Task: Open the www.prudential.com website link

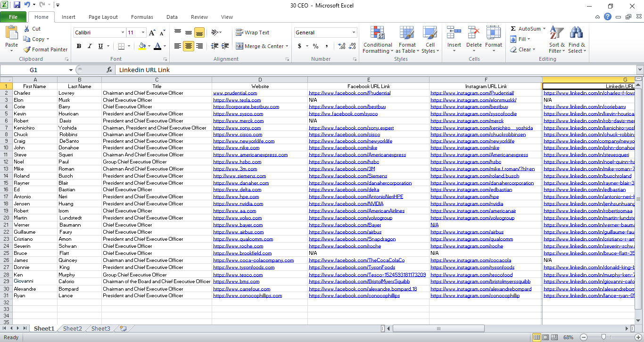Action: click(235, 93)
